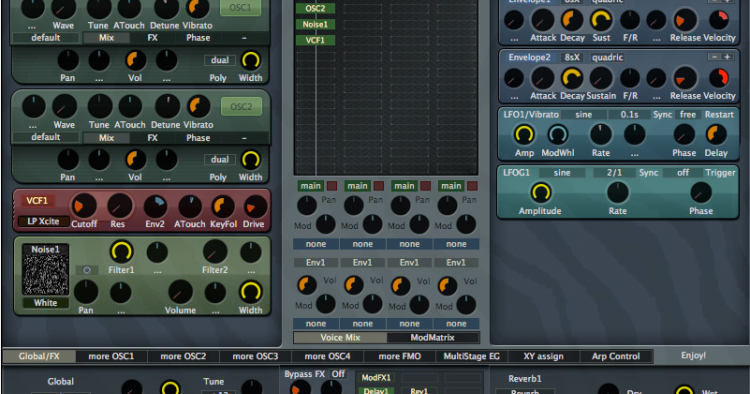Open LFO1/Vibrato sine waveform dropdown
Viewport: 750px width, 394px height.
[x=584, y=115]
